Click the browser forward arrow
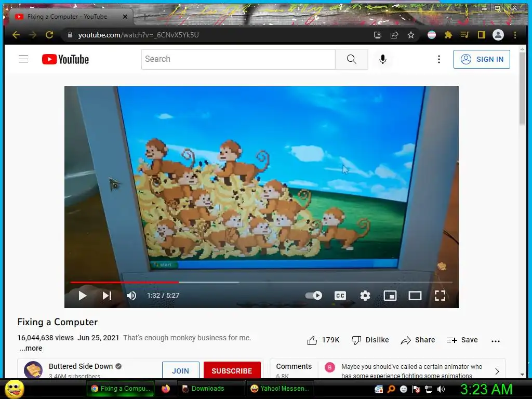Viewport: 532px width, 399px height. (x=33, y=35)
